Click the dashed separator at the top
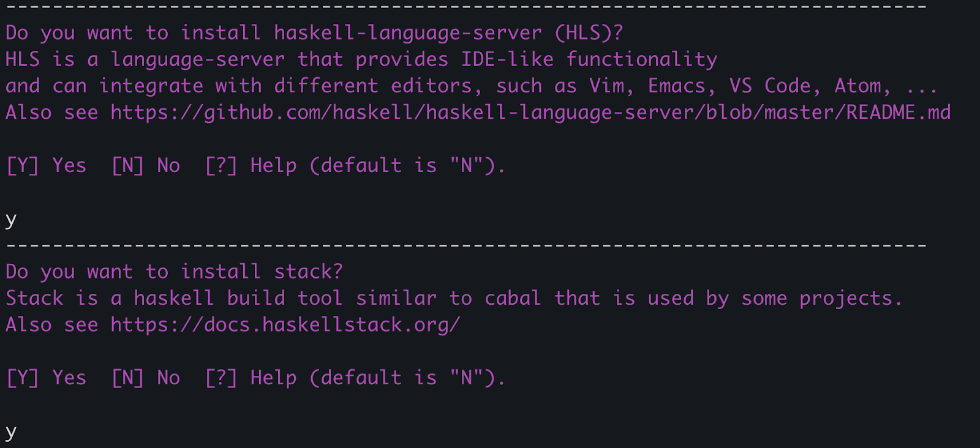Screen dimensions: 980x448 [x=466, y=7]
